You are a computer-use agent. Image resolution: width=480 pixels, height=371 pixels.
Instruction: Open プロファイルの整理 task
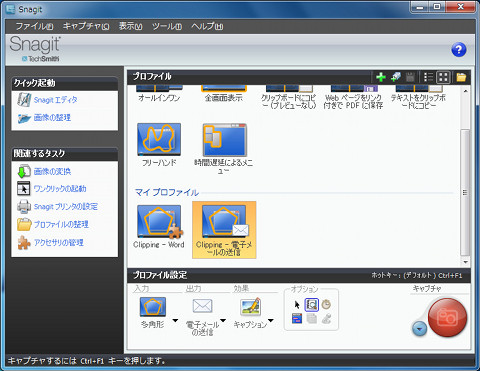click(61, 224)
